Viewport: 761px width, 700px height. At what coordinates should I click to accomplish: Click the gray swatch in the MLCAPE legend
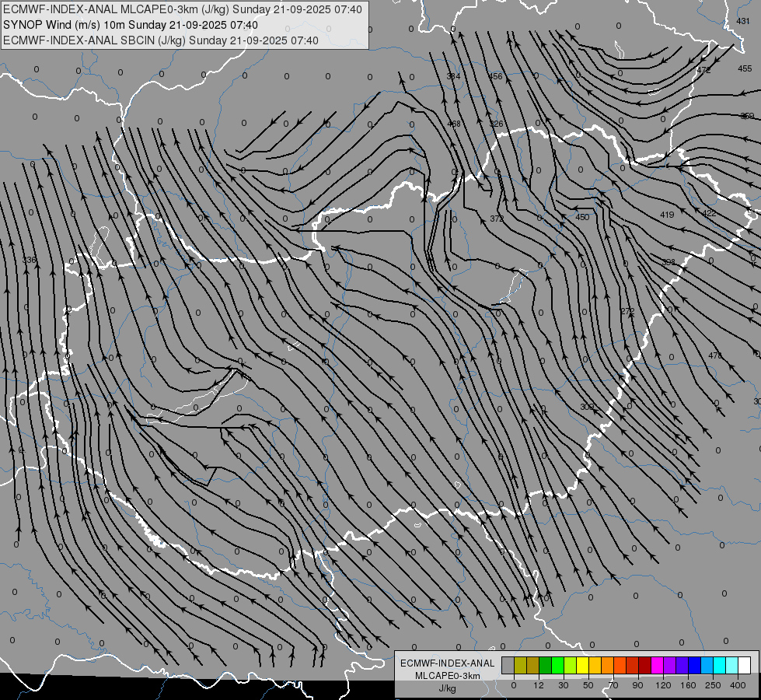point(508,665)
